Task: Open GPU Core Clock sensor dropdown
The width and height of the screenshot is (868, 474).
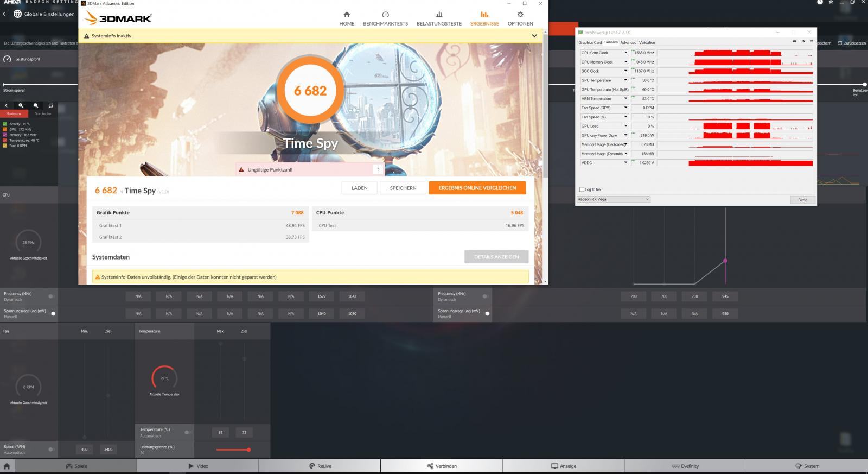Action: (x=626, y=53)
